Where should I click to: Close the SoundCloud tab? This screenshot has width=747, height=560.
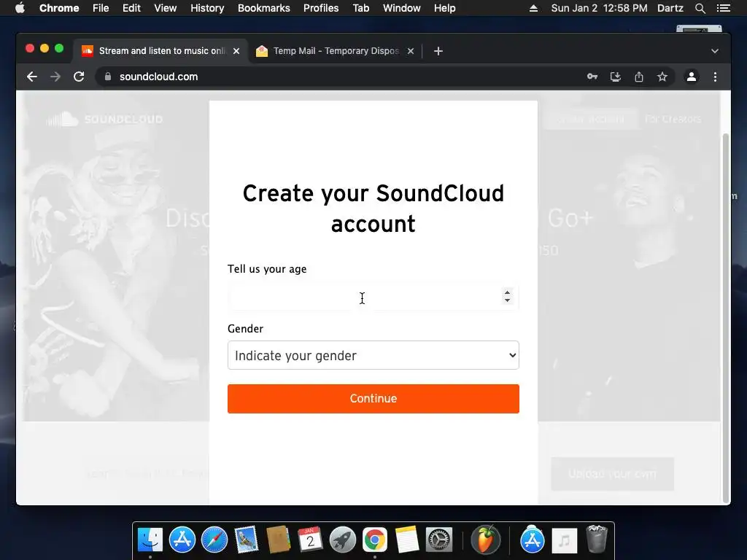(236, 51)
